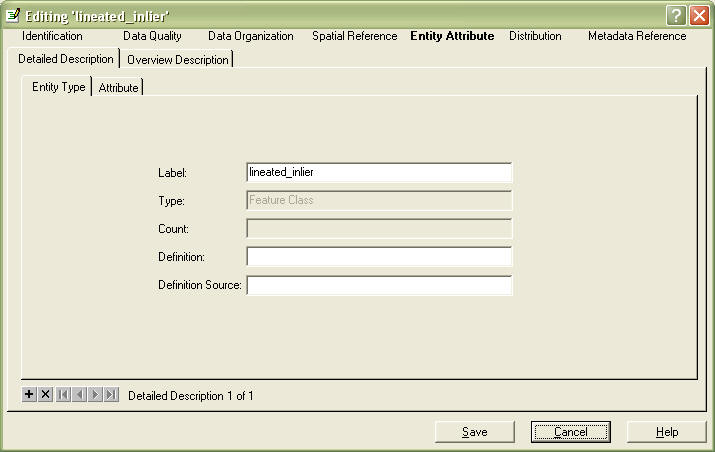This screenshot has height=452, width=715.
Task: Go to next record navigation arrow
Action: click(95, 395)
